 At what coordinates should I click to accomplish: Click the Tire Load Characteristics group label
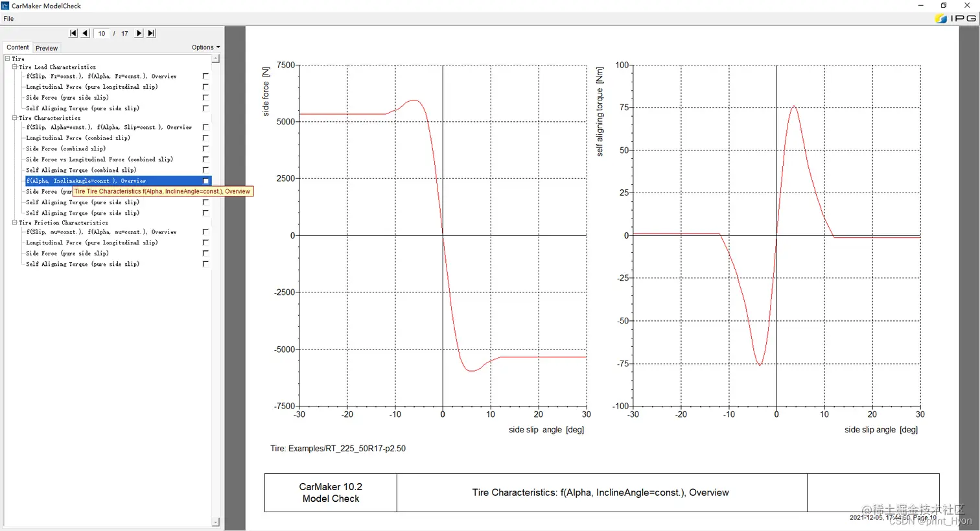[57, 67]
